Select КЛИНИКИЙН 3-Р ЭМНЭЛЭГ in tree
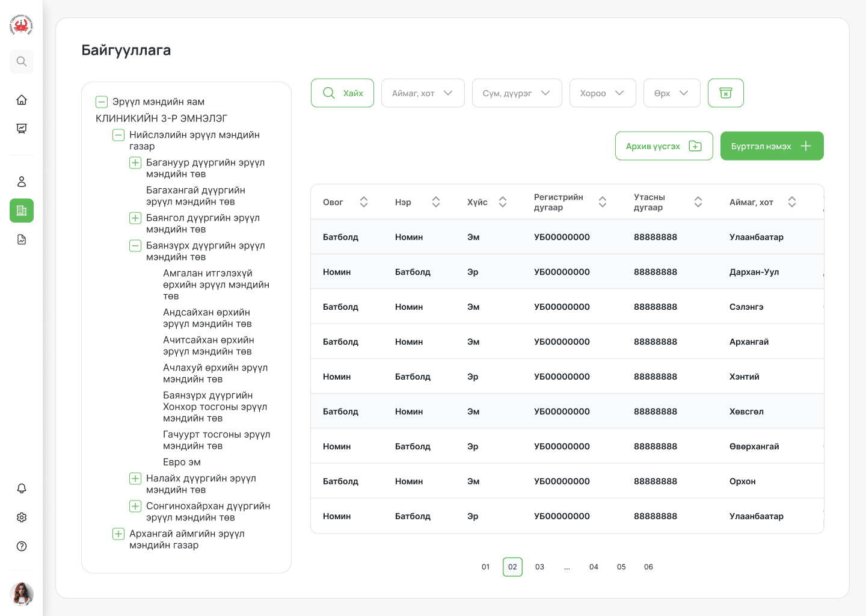Viewport: 866px width, 616px height. [x=162, y=119]
